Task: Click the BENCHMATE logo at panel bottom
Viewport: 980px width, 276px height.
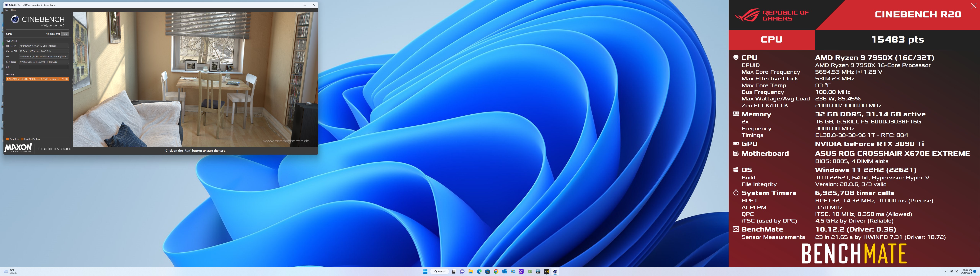Action: [x=854, y=254]
